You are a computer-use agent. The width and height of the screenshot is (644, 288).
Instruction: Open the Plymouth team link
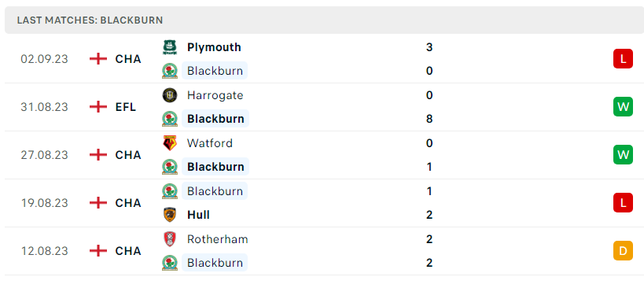[214, 47]
